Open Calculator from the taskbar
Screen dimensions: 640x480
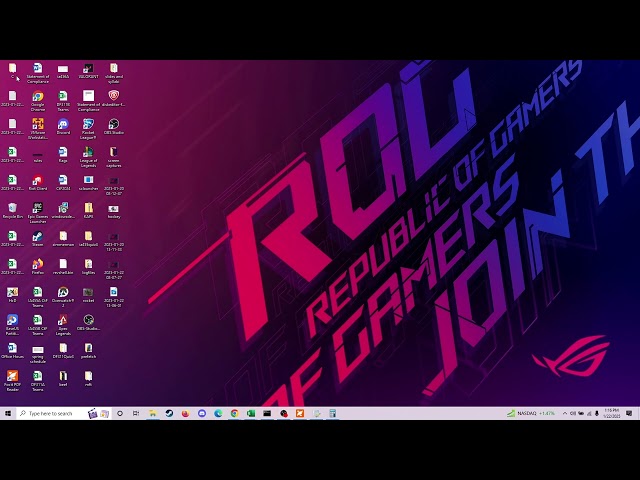coord(333,413)
